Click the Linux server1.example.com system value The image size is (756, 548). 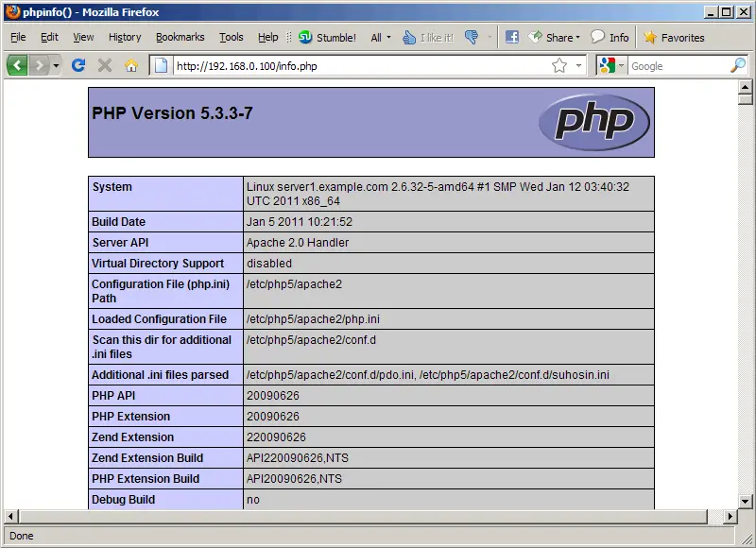click(x=438, y=194)
